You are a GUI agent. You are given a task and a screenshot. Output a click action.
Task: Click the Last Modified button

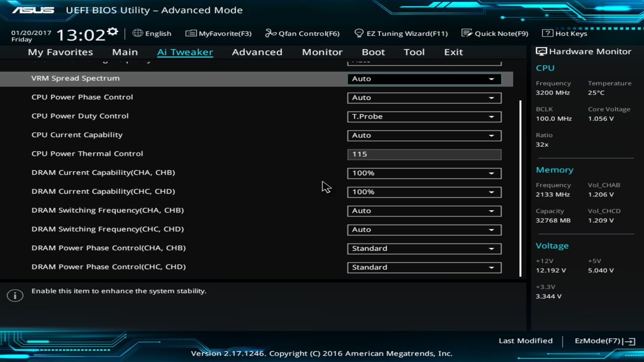(525, 340)
